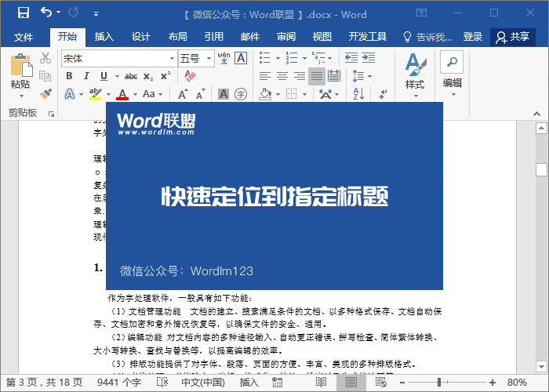
Task: Open the Aa change case menu
Action: point(153,94)
